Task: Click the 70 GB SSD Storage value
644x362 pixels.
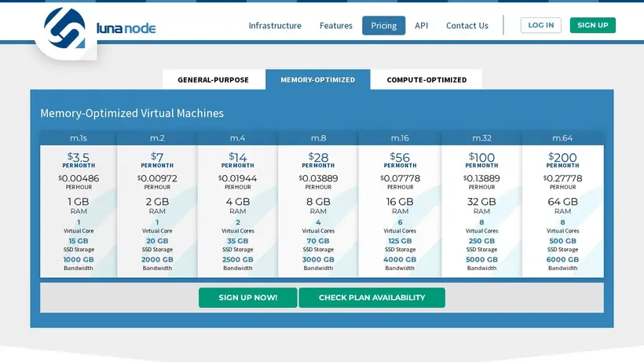Action: [318, 241]
